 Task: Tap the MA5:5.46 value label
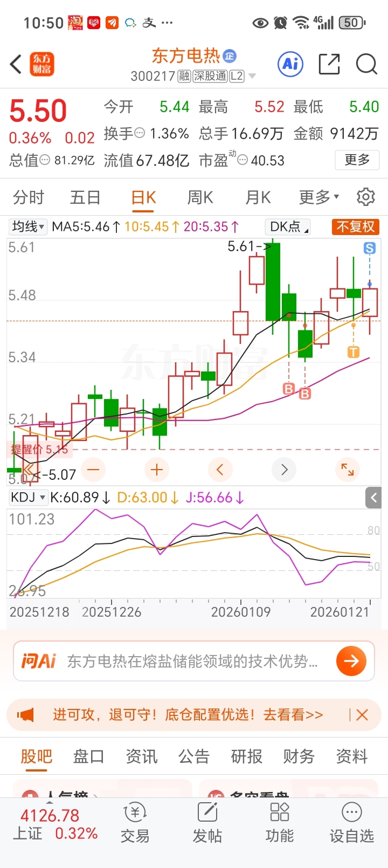click(x=86, y=226)
